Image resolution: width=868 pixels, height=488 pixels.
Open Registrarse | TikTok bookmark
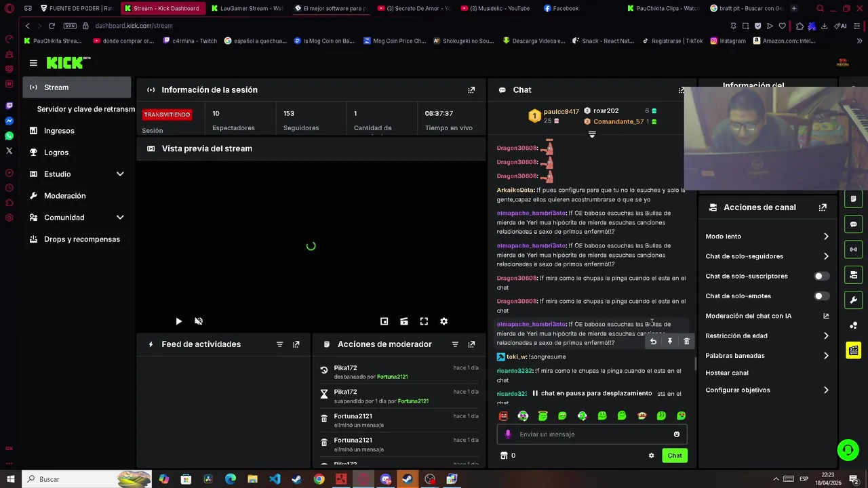pyautogui.click(x=671, y=41)
